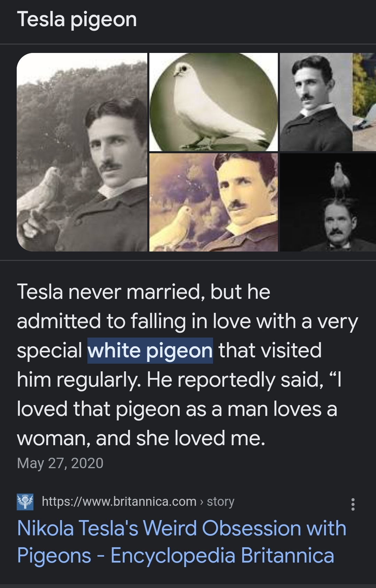Tap the "Tesla pigeon" heading
This screenshot has height=588, width=376.
(77, 20)
